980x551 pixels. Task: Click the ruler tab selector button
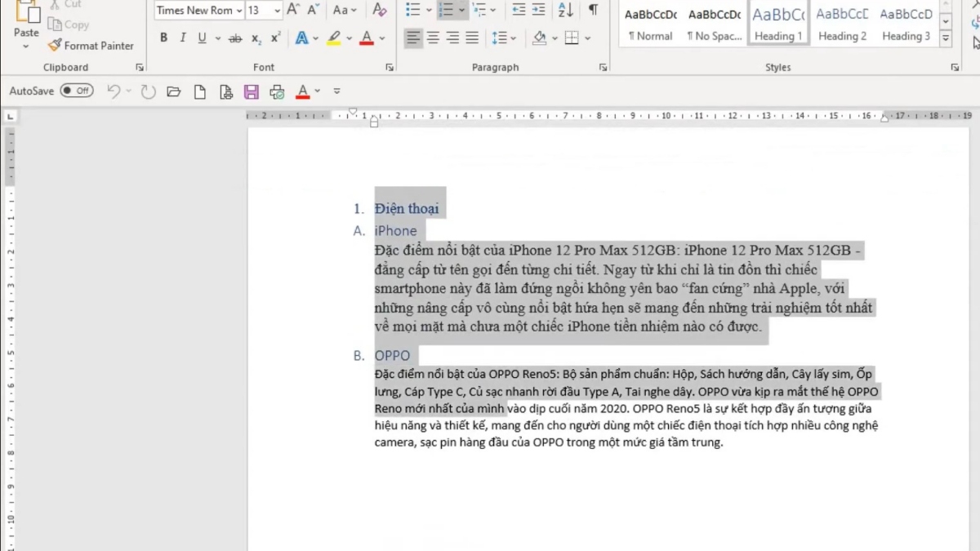[11, 117]
